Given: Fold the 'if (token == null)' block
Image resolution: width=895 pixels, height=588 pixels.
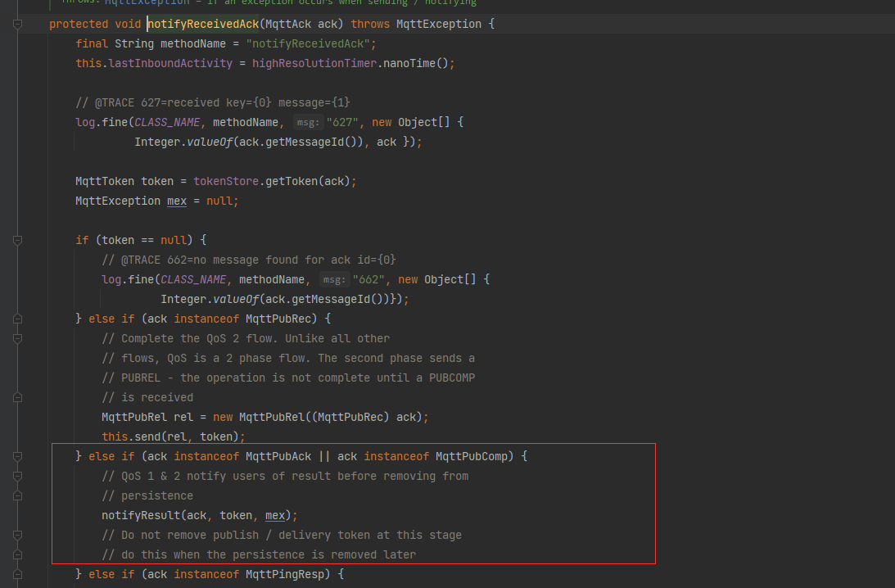Looking at the screenshot, I should pyautogui.click(x=18, y=240).
